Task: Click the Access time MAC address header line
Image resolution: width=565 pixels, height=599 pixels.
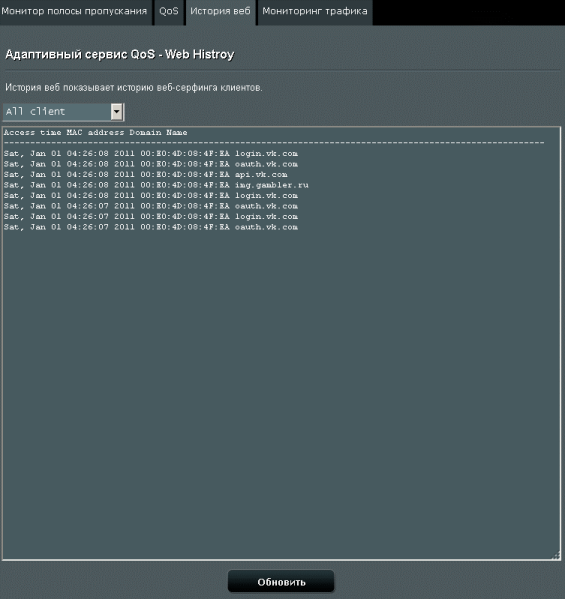Action: 96,133
